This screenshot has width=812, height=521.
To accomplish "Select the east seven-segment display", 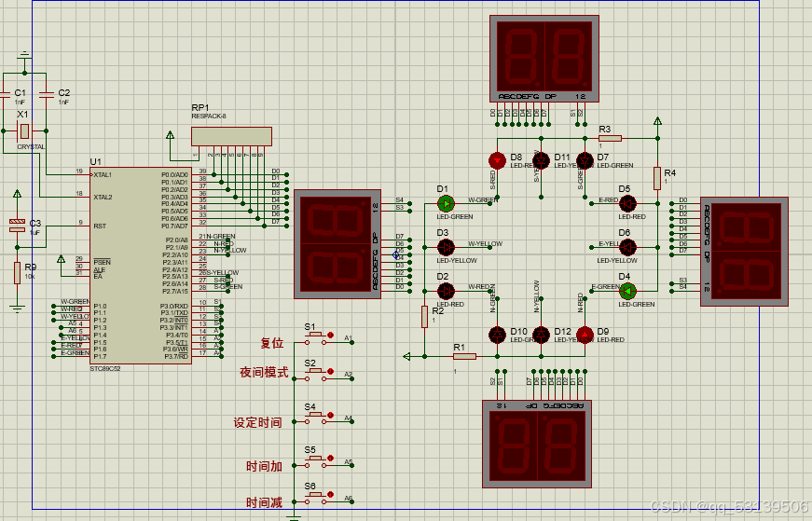I will pos(744,252).
